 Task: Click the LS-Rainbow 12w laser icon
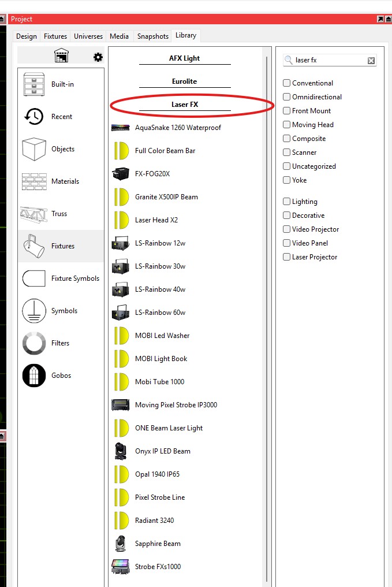pos(121,243)
